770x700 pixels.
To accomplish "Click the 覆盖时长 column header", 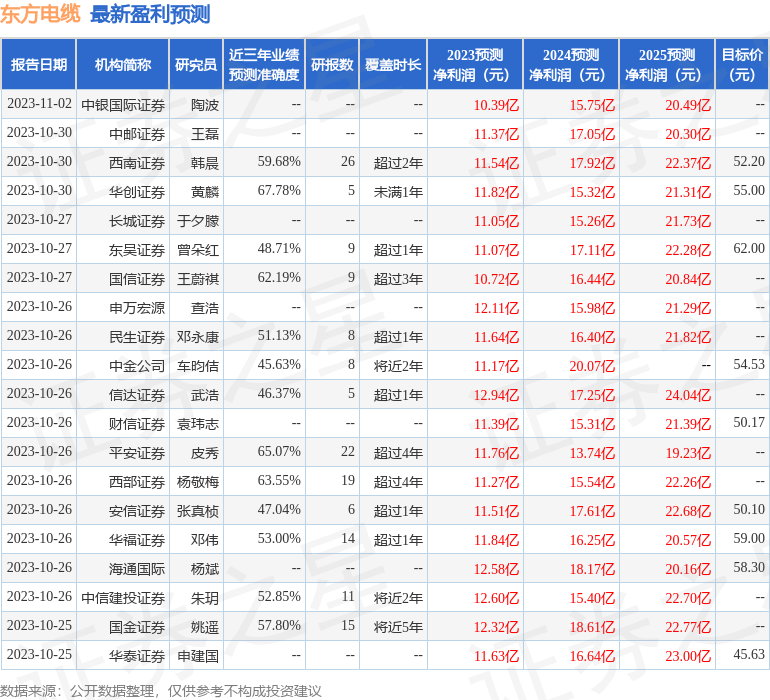I will point(393,64).
